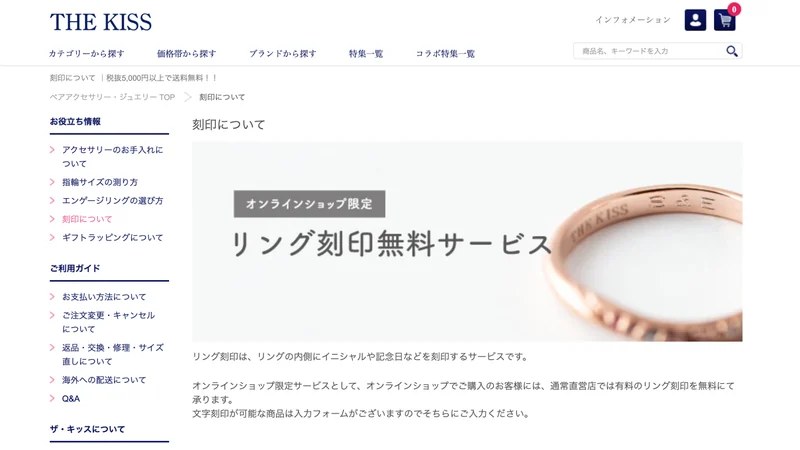Click arrow beside 指輪サイズの測り方
The width and height of the screenshot is (800, 450).
[x=52, y=182]
